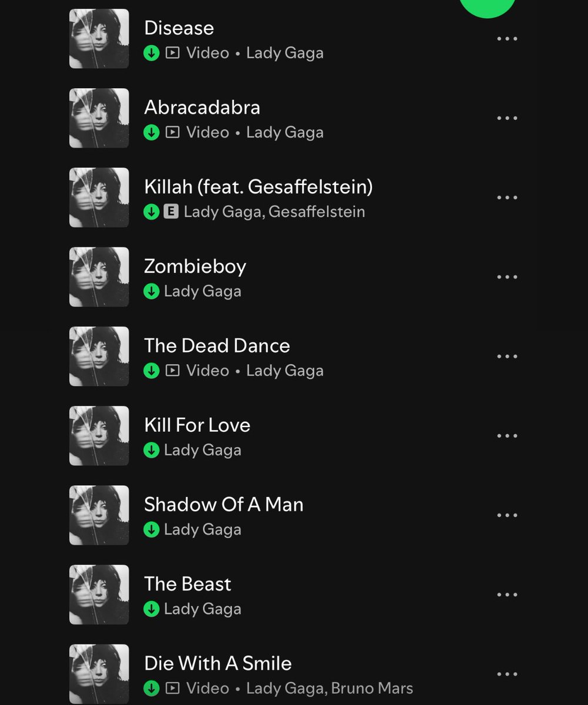Click the downloaded indicator on Disease

click(152, 53)
